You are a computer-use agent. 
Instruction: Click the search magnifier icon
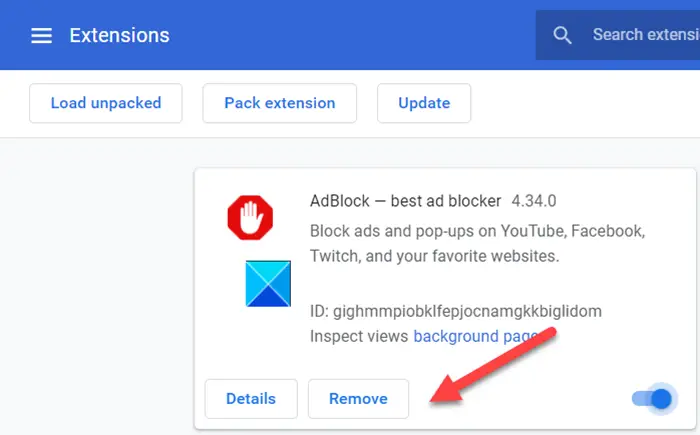(562, 35)
